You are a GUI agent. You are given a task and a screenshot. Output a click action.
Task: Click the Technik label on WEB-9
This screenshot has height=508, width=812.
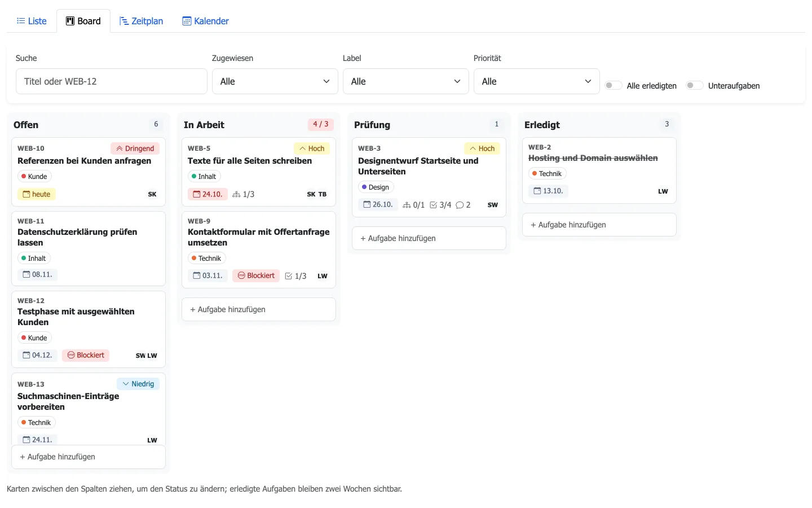(207, 259)
